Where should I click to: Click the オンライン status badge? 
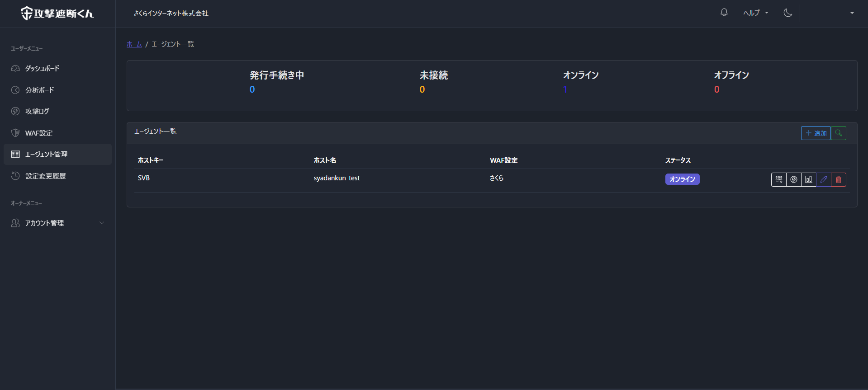click(682, 179)
